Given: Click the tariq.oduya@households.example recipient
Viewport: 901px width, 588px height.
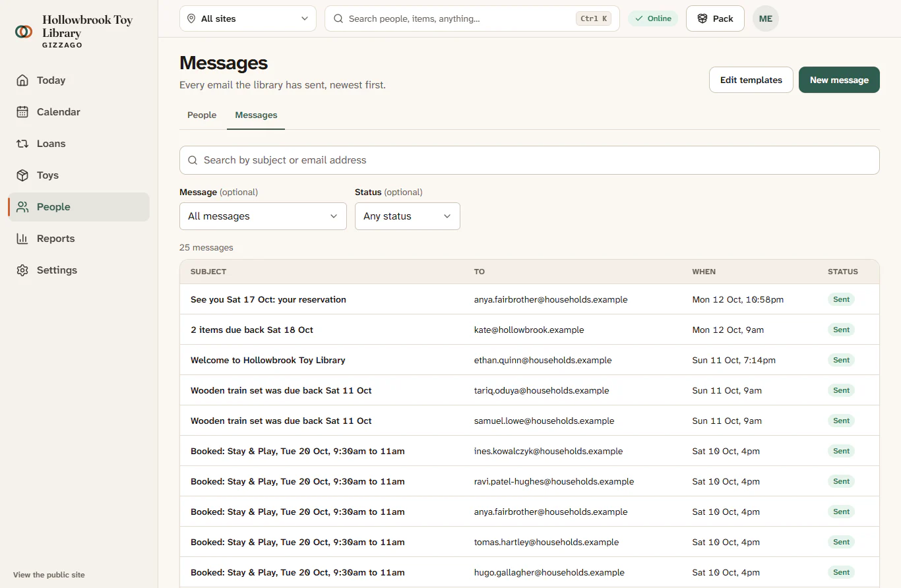Looking at the screenshot, I should [x=542, y=390].
